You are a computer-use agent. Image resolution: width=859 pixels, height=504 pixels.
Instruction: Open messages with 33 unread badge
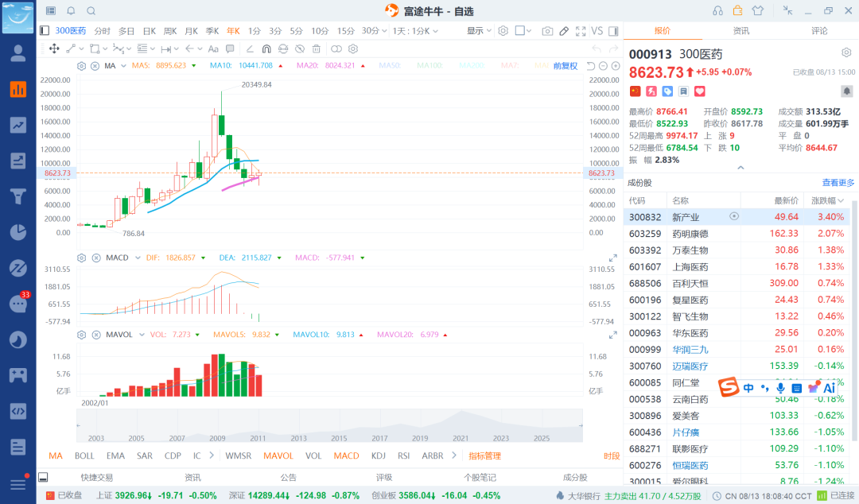coord(18,304)
